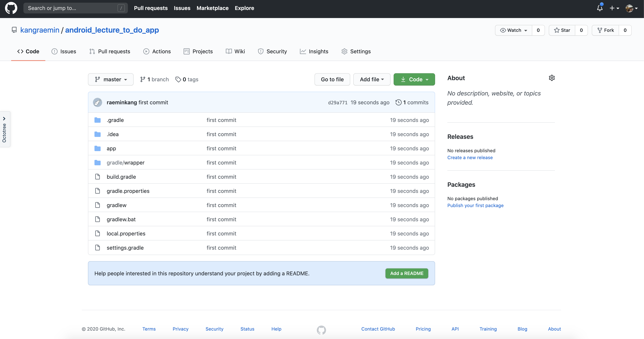Click the .gradle folder icon

point(98,120)
